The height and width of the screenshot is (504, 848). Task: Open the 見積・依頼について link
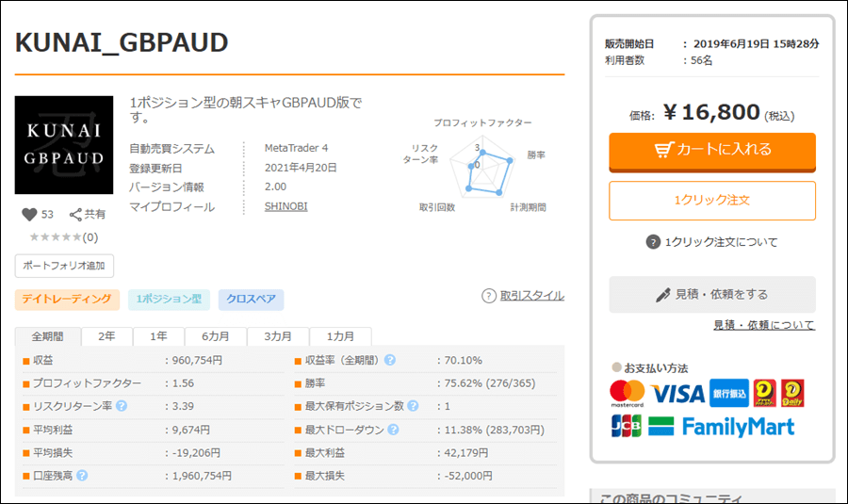pos(764,325)
